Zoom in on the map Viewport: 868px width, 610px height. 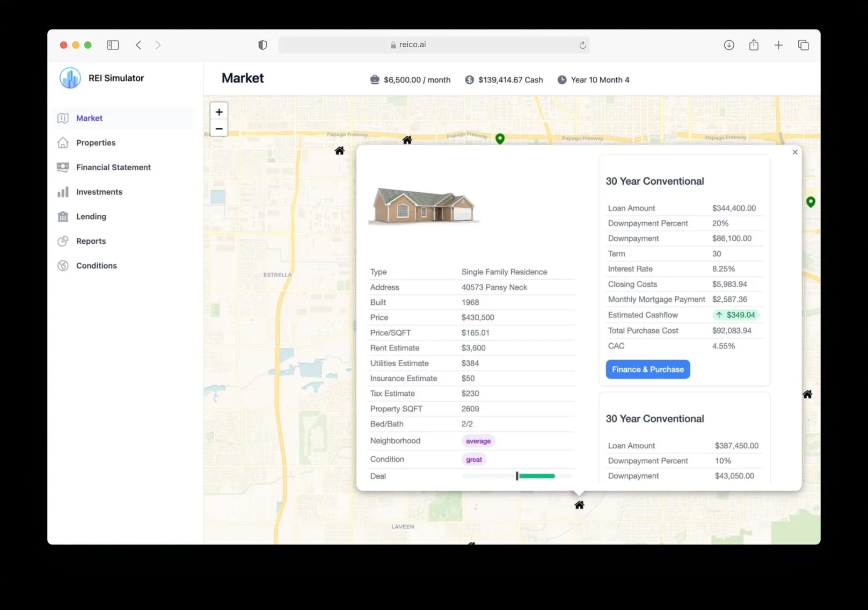tap(219, 112)
